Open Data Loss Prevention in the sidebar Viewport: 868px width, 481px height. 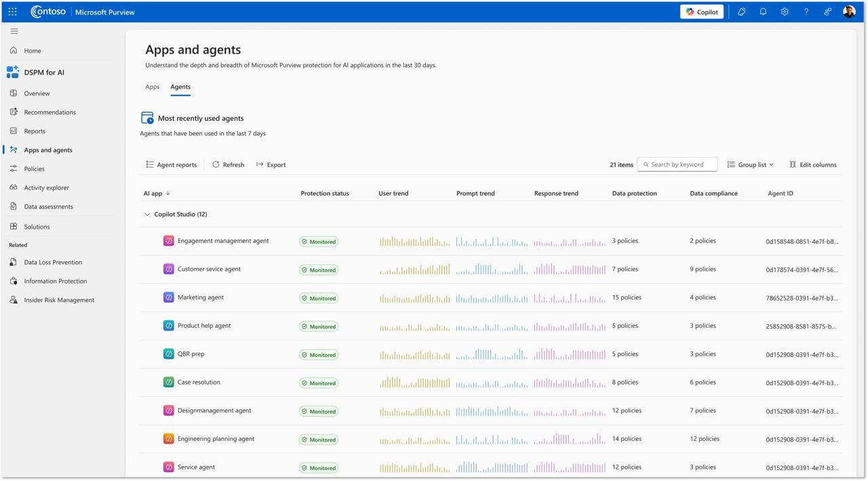[53, 263]
